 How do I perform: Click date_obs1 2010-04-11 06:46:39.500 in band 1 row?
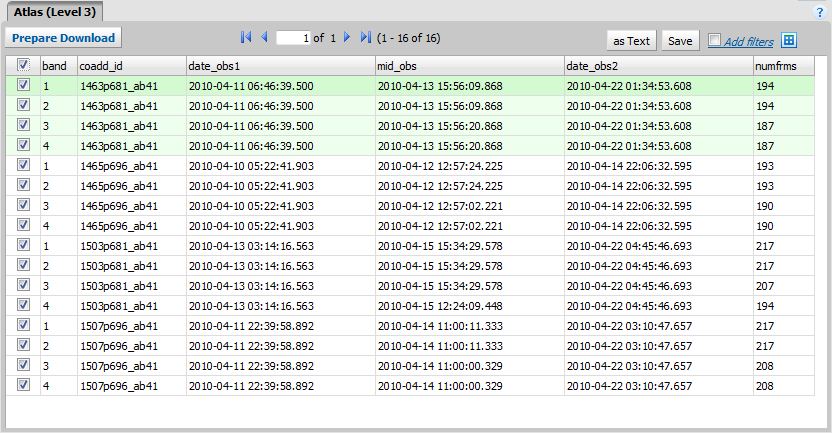click(x=251, y=86)
